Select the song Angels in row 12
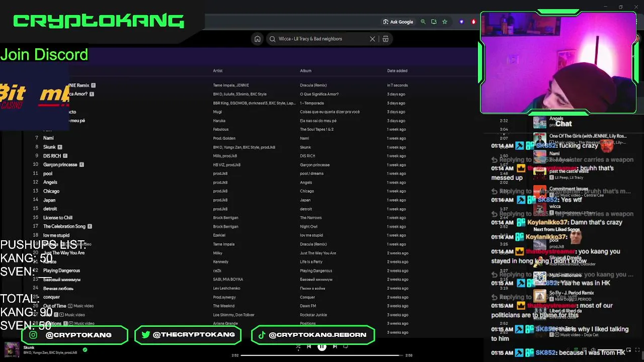This screenshot has width=644, height=362. [x=50, y=183]
